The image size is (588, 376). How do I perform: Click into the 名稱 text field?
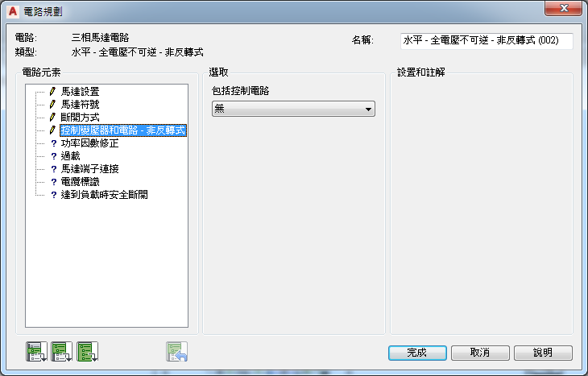tap(487, 40)
